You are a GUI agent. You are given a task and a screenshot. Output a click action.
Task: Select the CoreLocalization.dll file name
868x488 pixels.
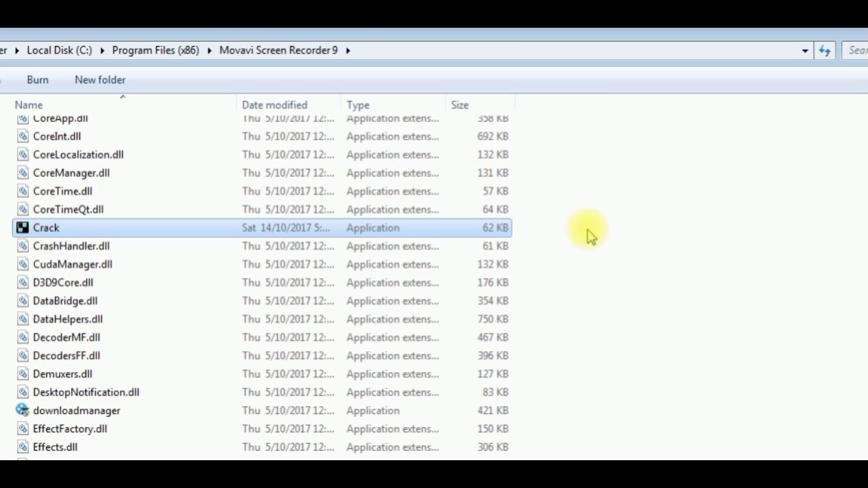pyautogui.click(x=78, y=155)
